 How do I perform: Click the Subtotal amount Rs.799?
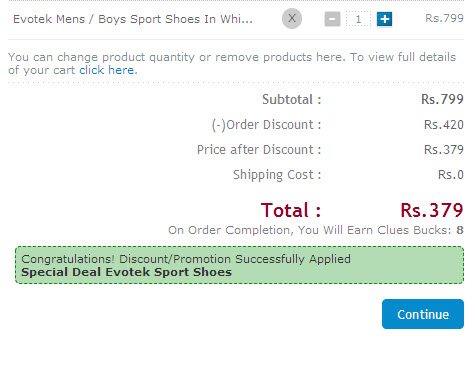click(x=442, y=99)
